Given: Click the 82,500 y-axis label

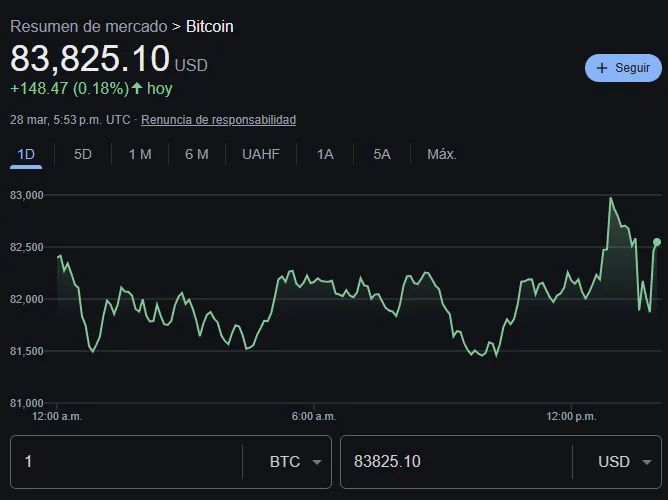Looking at the screenshot, I should (x=27, y=247).
